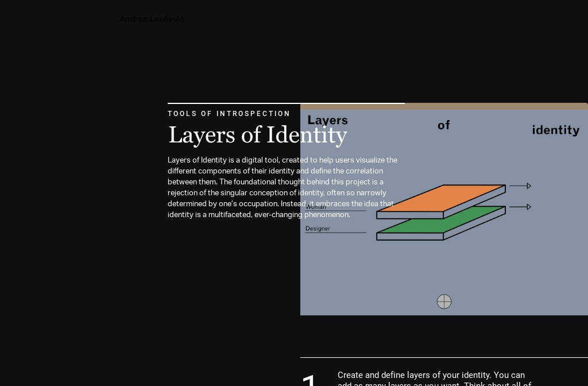Expand the 'Designer' label underline field
The height and width of the screenshot is (386, 588).
(336, 233)
